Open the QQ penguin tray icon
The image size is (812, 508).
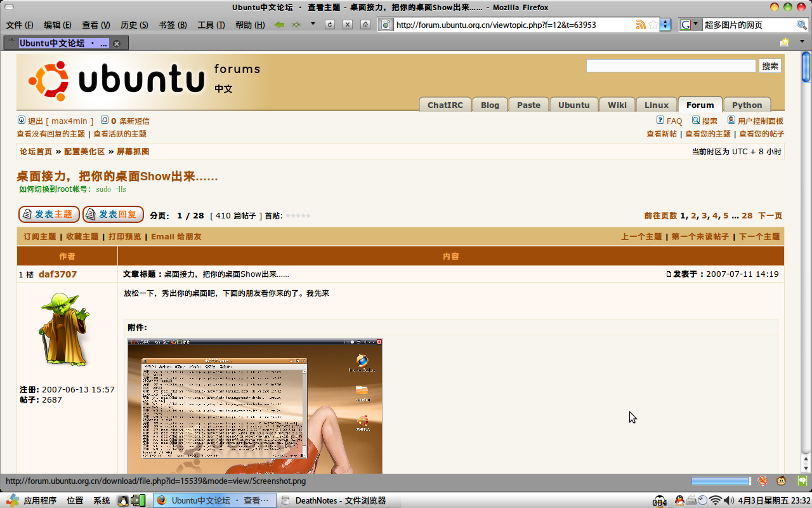coord(679,500)
